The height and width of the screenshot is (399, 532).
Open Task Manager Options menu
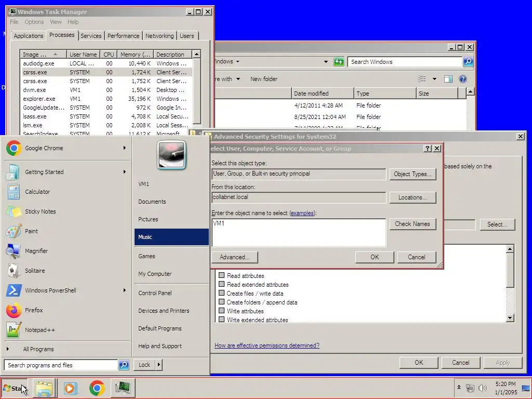point(34,22)
